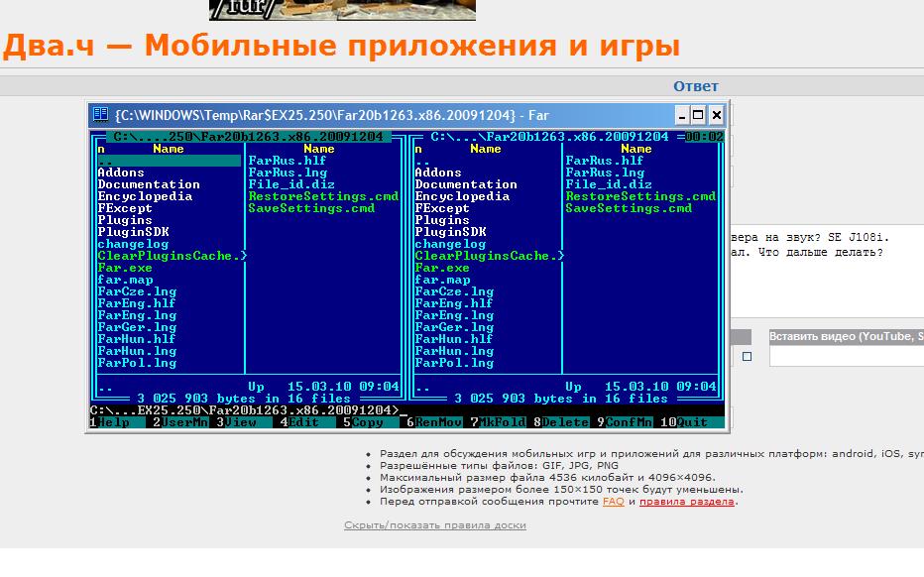
Task: Select Far.exe in the left panel
Action: pyautogui.click(x=125, y=268)
